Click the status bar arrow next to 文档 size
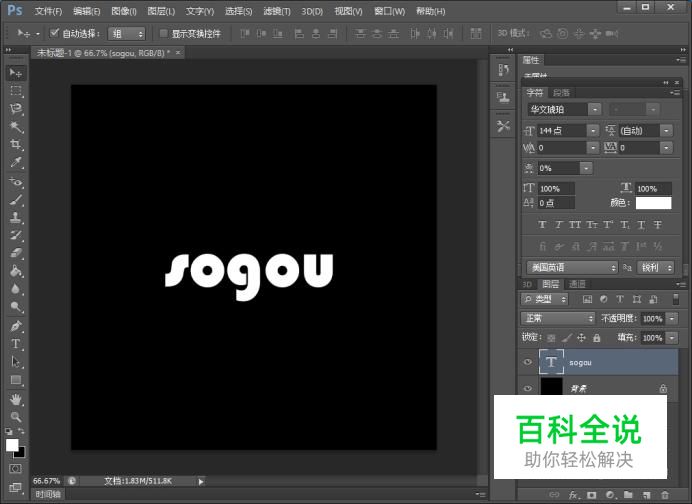692x504 pixels. point(201,481)
